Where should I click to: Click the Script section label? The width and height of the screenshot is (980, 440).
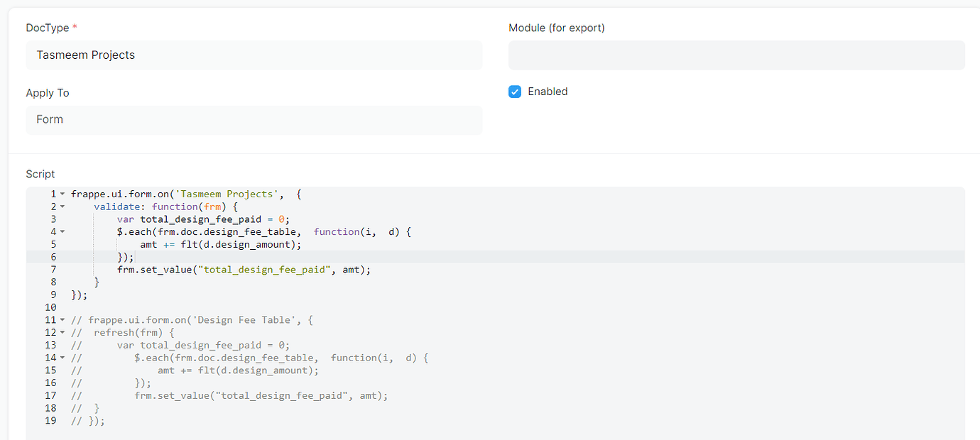coord(40,174)
